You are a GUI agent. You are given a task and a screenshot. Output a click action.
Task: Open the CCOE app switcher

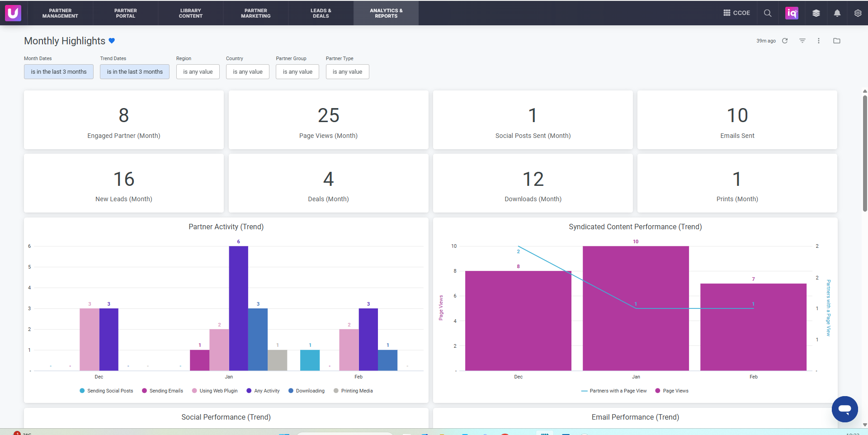(x=736, y=13)
